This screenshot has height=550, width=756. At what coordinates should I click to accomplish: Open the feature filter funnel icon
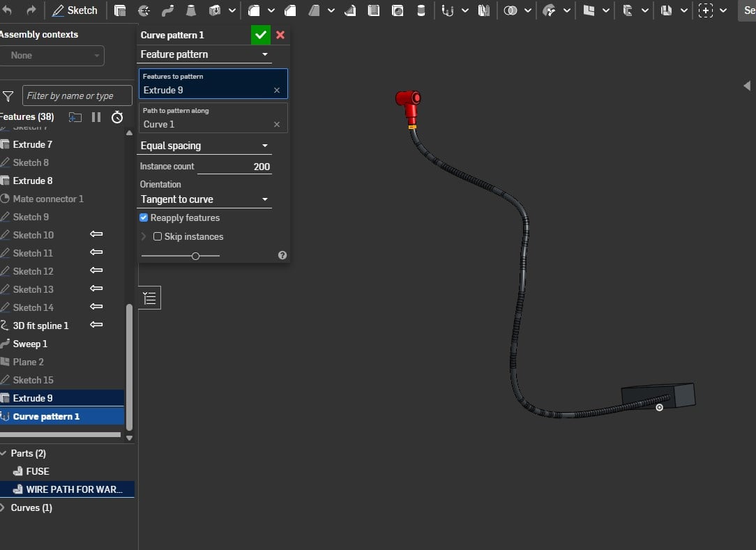(8, 96)
